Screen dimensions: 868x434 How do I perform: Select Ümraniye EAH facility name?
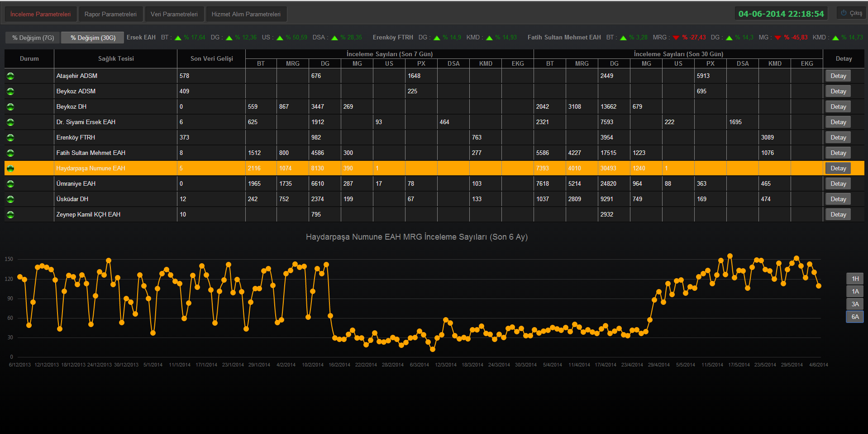[76, 183]
